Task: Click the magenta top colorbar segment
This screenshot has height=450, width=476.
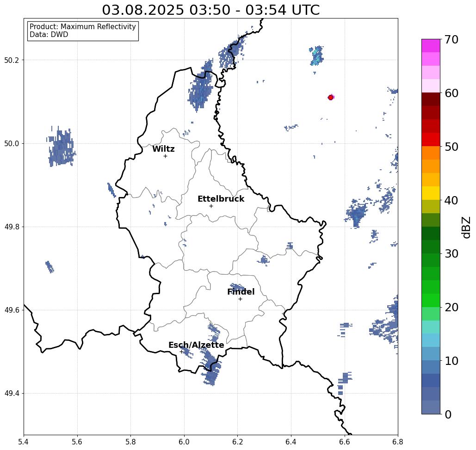Action: (431, 46)
